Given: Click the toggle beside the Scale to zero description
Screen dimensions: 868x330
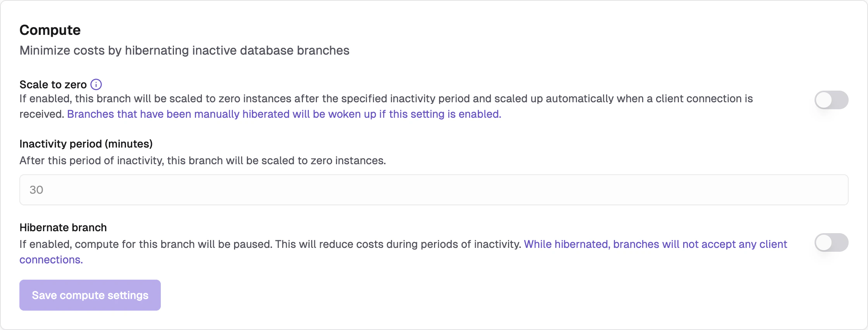Looking at the screenshot, I should (831, 100).
